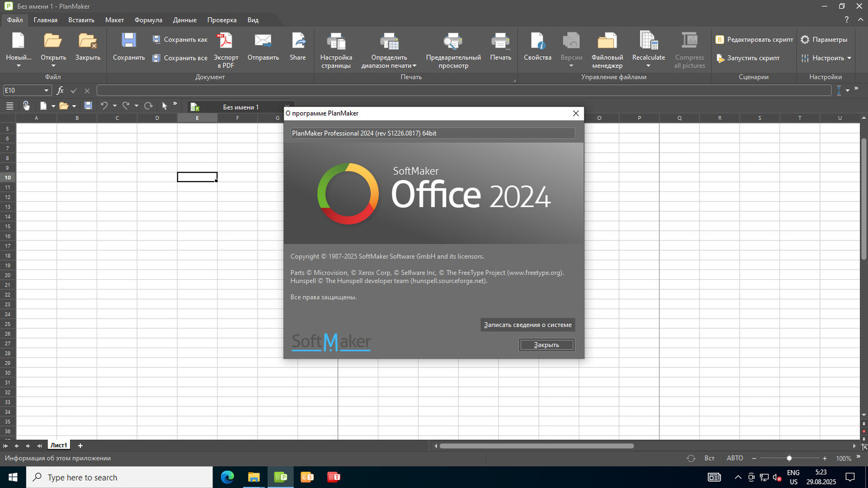Switch to the Вставить ribbon tab
This screenshot has width=868, height=488.
coord(81,20)
